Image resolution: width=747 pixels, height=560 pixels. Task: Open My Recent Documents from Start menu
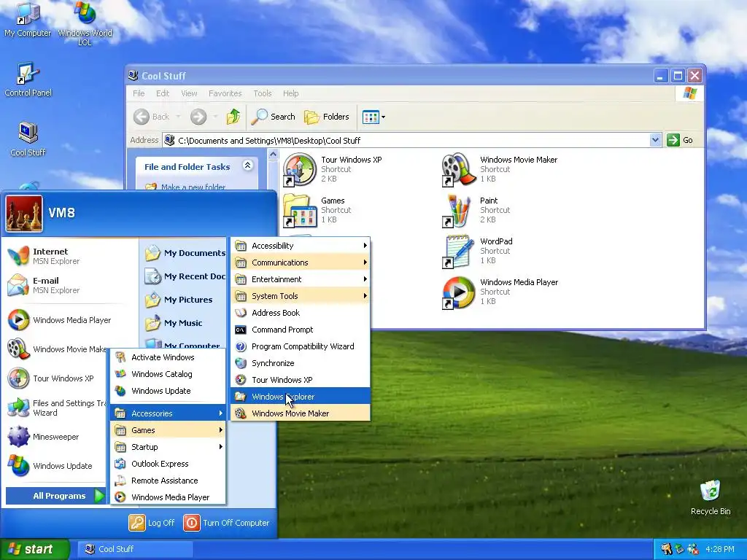tap(185, 276)
